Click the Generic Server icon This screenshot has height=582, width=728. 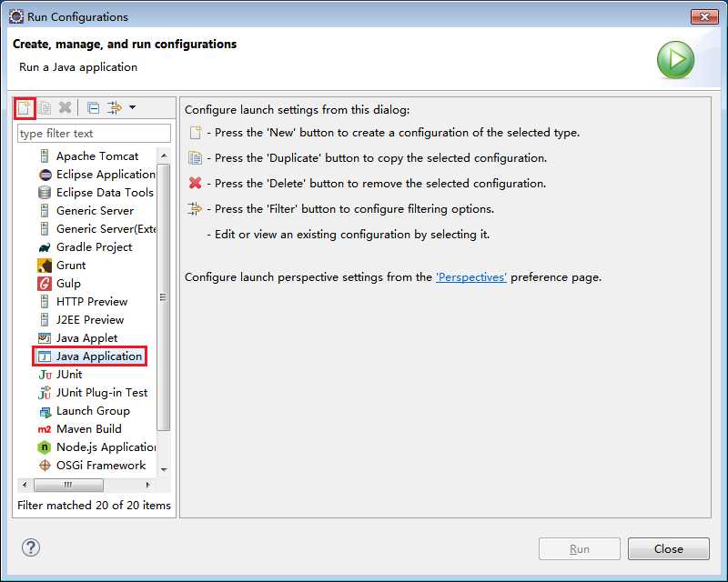tap(45, 211)
